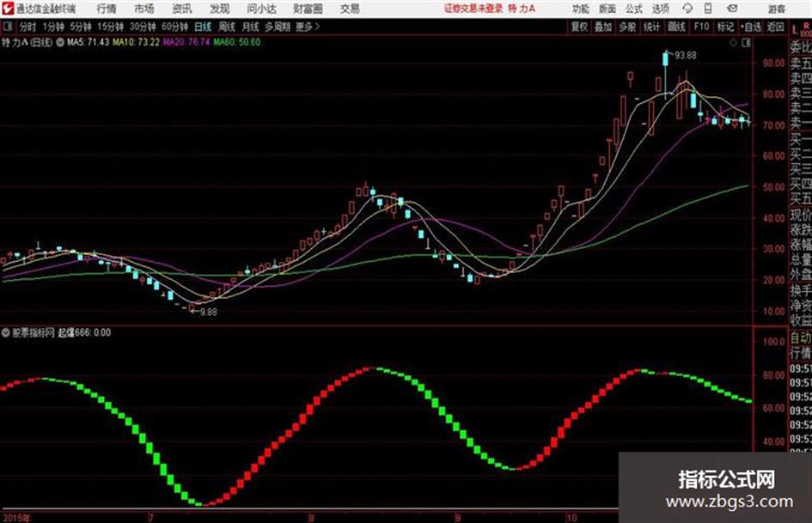This screenshot has height=523, width=812.
Task: Expand the 更多 period options
Action: [x=307, y=27]
